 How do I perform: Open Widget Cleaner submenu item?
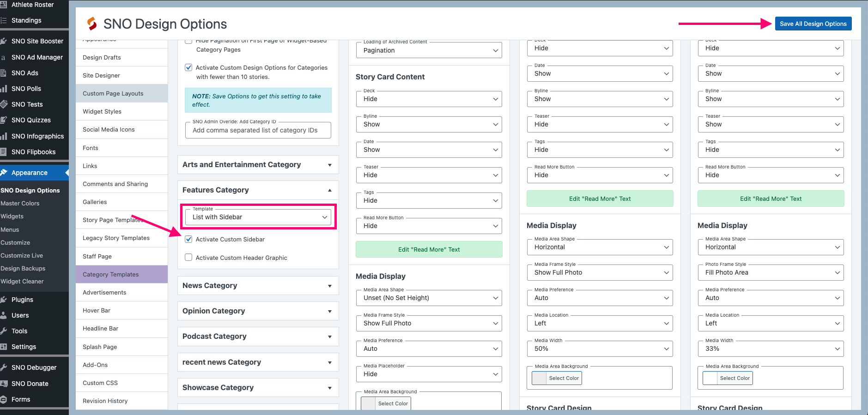pyautogui.click(x=22, y=281)
